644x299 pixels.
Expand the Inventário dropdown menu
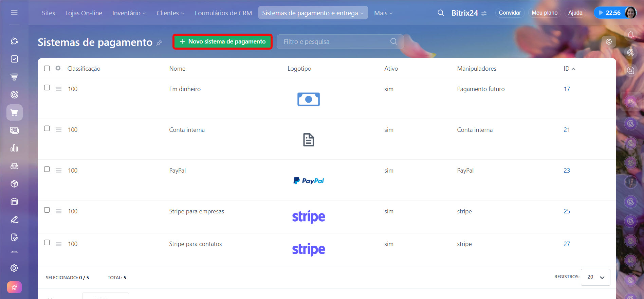click(x=129, y=13)
